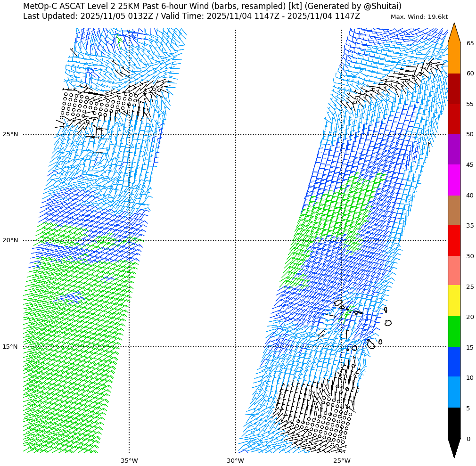This screenshot has width=476, height=466.
Task: Select the 20°N latitude axis label
Action: 10,240
